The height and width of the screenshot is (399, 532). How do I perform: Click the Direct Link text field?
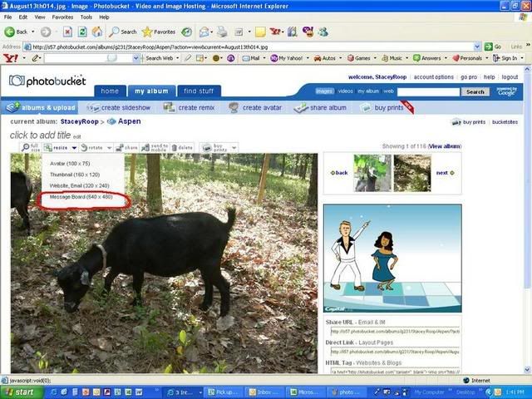tap(395, 352)
